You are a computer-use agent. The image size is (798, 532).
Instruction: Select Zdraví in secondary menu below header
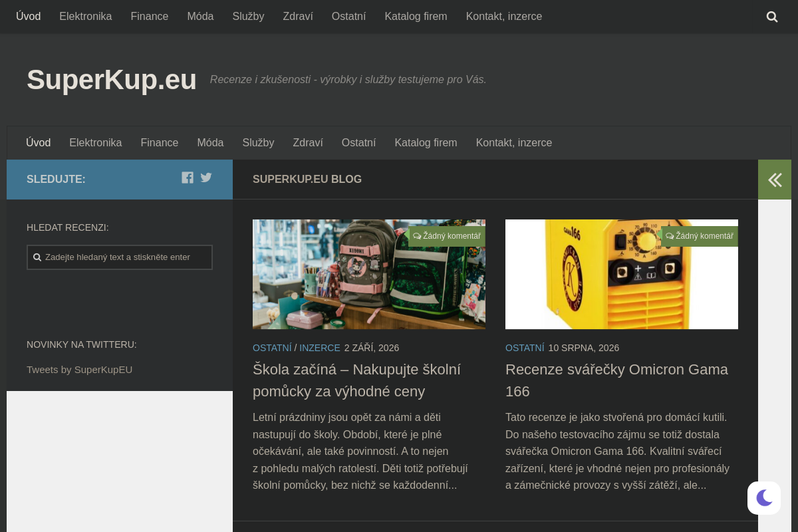pos(308,143)
